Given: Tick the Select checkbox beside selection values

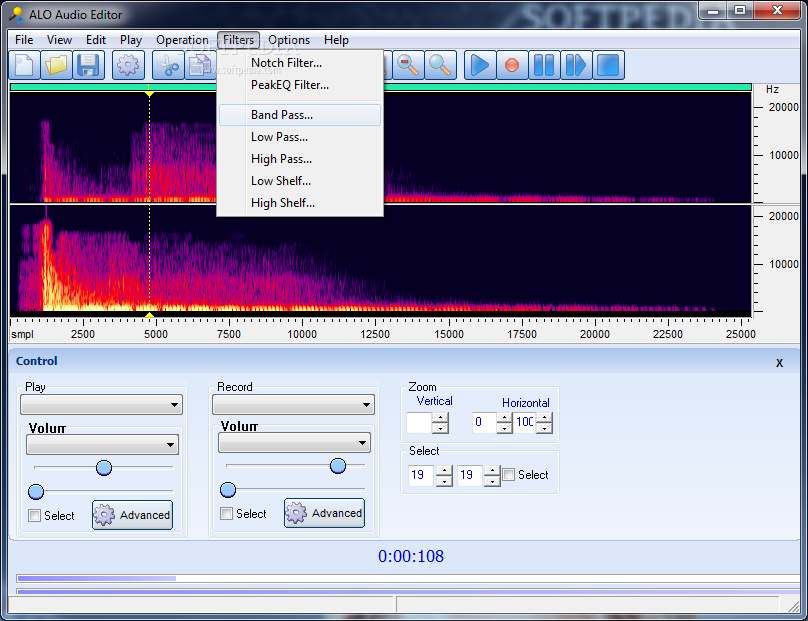Looking at the screenshot, I should 509,474.
